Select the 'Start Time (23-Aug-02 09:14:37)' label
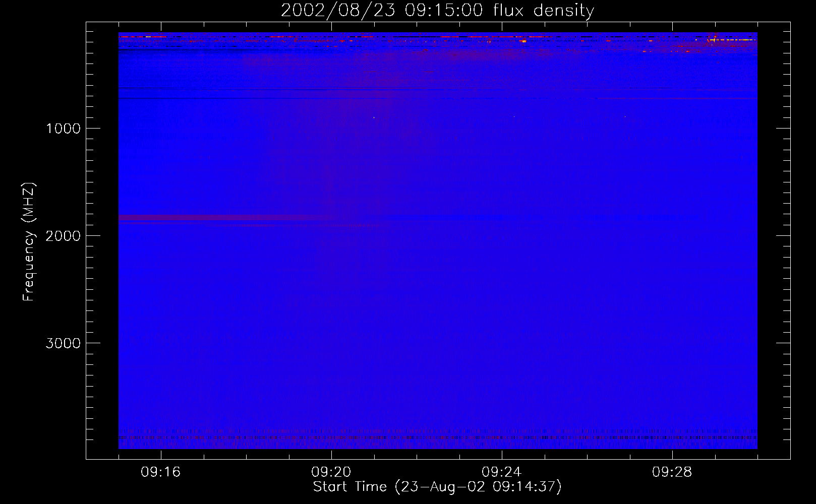816x504 pixels. 437,487
